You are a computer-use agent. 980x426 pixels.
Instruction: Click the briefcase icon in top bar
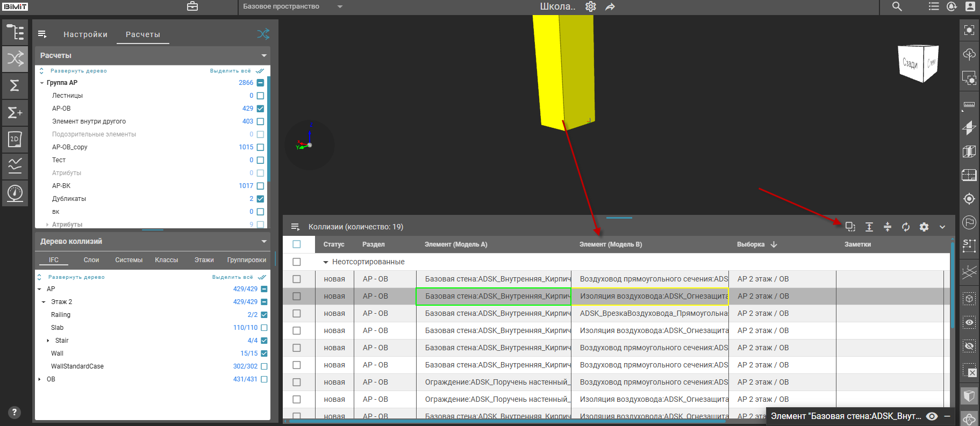click(x=192, y=6)
